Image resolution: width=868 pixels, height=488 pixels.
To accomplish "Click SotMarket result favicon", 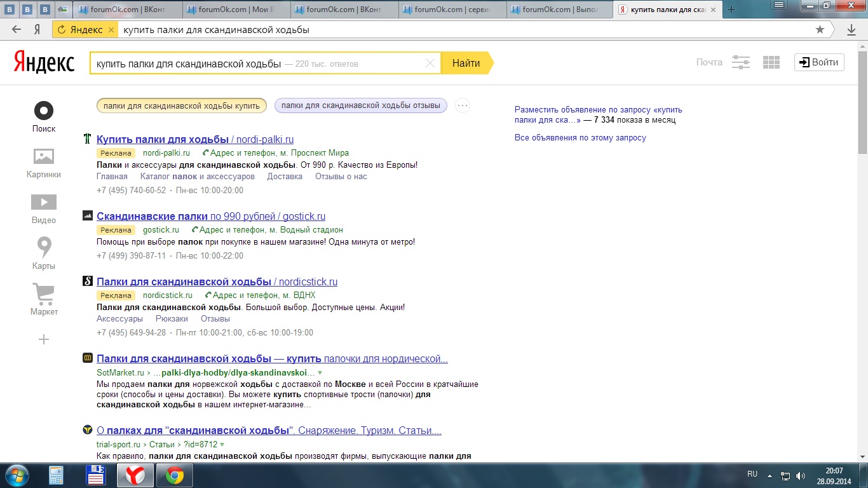I will click(x=88, y=358).
